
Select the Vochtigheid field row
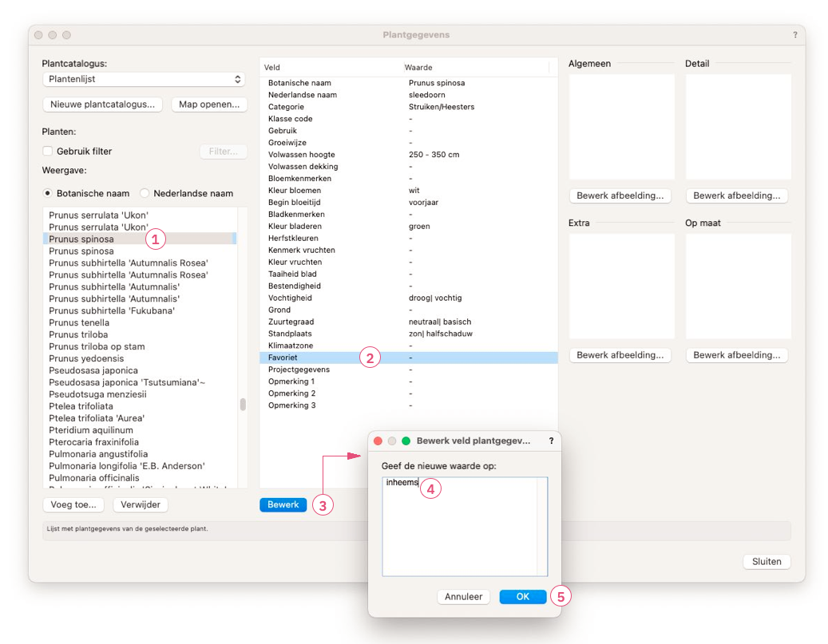click(409, 298)
